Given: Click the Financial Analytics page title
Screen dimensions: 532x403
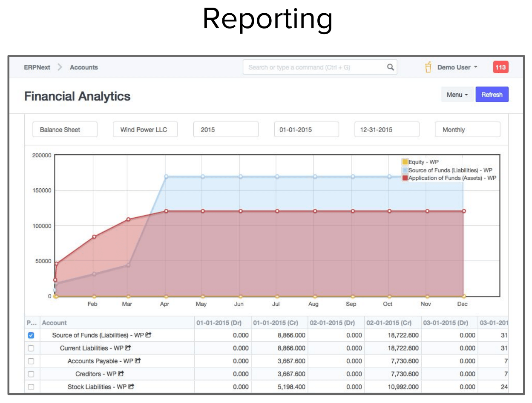Looking at the screenshot, I should click(x=77, y=96).
